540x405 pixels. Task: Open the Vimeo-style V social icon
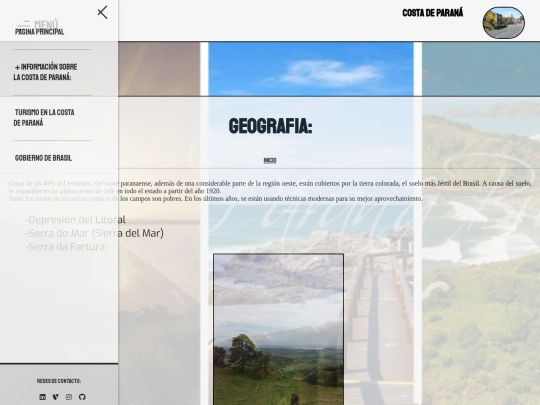click(55, 397)
